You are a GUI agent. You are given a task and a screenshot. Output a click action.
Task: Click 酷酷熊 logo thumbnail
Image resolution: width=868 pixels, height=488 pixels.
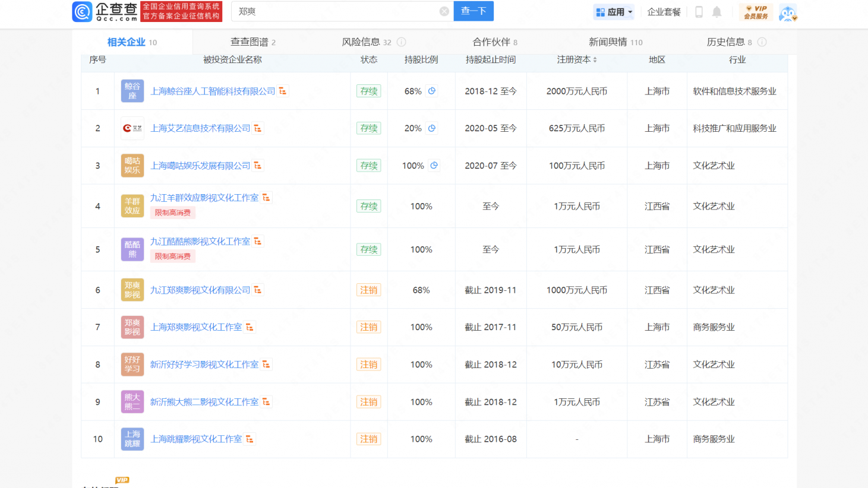click(132, 249)
